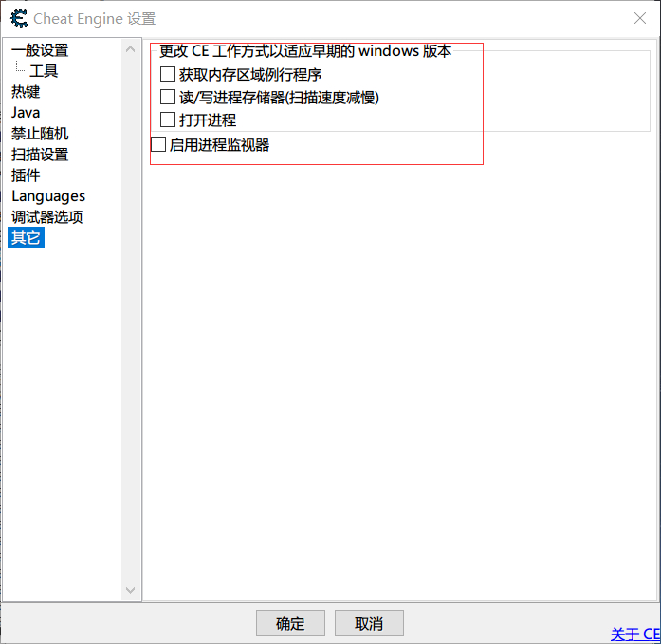This screenshot has width=661, height=644.
Task: Tick the 读/写进程存储器 checkbox
Action: coord(168,97)
